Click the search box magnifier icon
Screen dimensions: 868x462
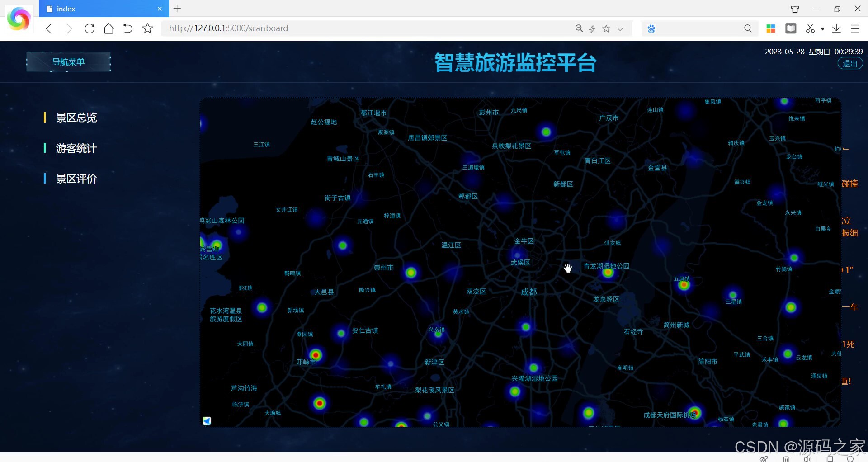coord(748,28)
